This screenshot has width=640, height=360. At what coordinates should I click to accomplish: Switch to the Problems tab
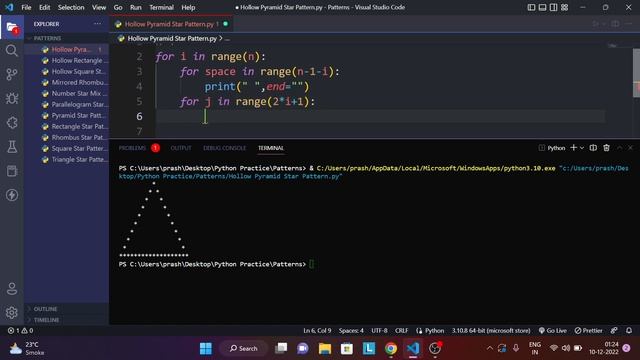(132, 148)
